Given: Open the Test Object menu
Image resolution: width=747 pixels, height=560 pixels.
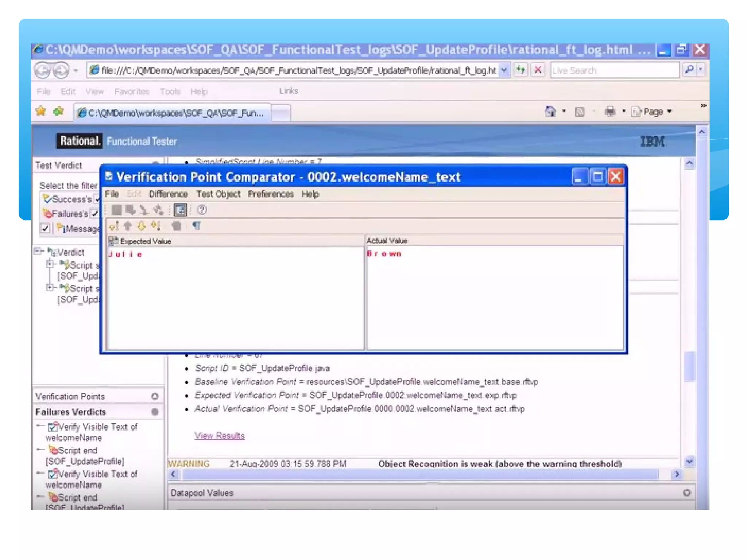Looking at the screenshot, I should (x=218, y=194).
